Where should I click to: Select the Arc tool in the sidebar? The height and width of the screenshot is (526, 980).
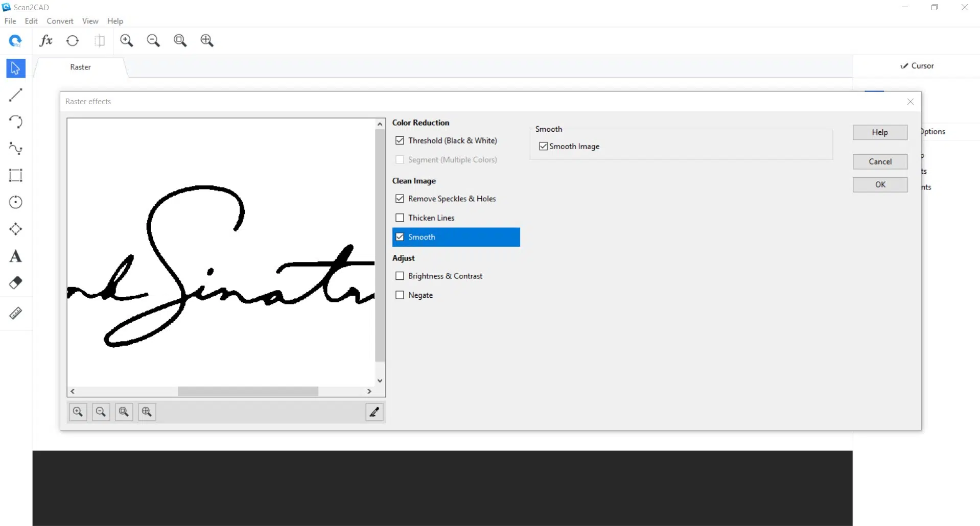15,122
